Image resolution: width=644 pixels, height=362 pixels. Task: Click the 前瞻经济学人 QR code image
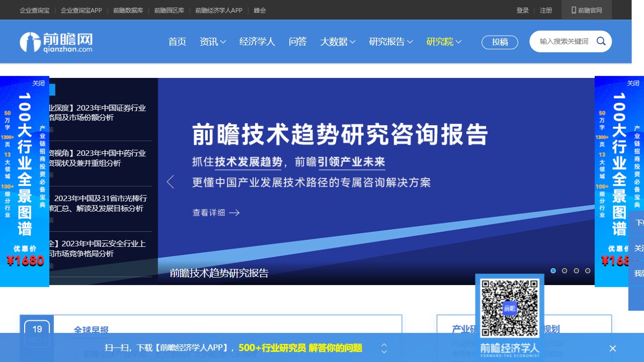pos(510,308)
